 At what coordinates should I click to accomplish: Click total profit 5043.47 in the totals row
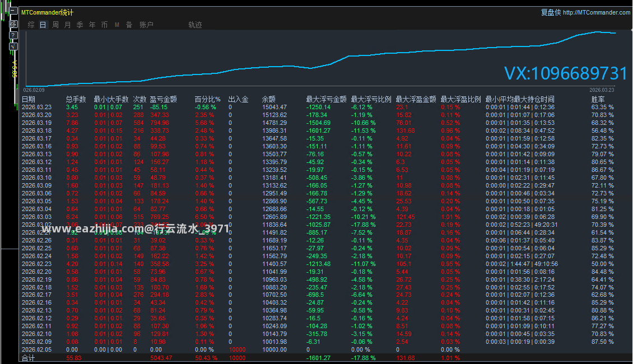[161, 358]
